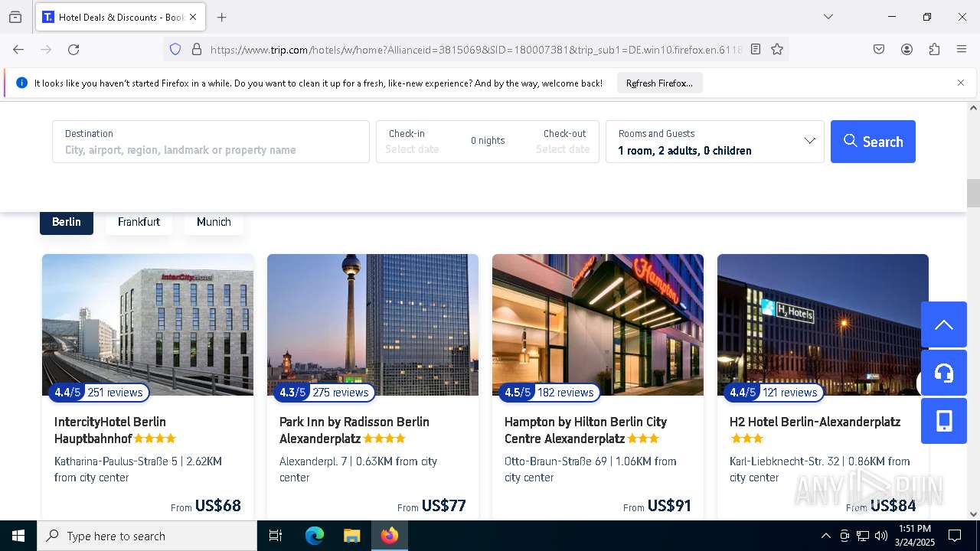This screenshot has width=980, height=551.
Task: Click Hampton by Hilton Berlin City title
Action: coord(586,430)
